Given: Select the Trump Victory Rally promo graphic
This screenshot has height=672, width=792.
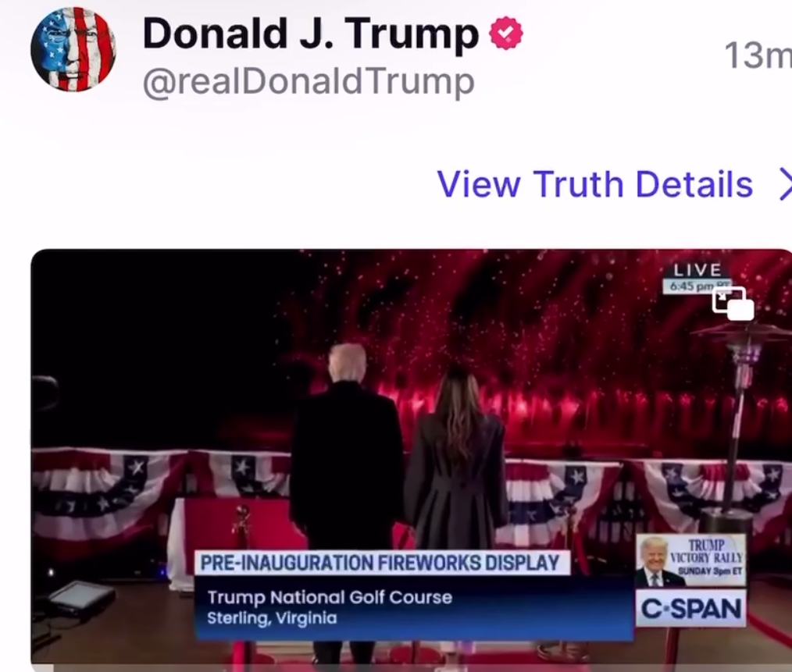Looking at the screenshot, I should (x=690, y=561).
